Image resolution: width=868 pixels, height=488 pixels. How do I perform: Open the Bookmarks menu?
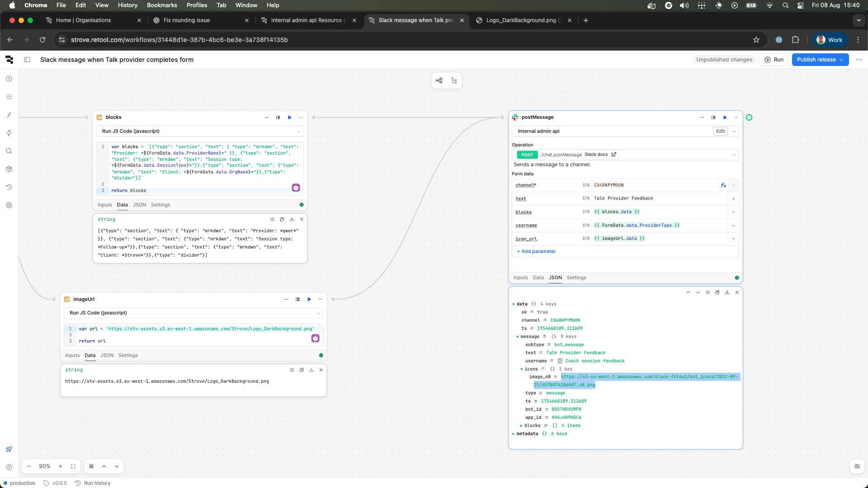click(162, 5)
